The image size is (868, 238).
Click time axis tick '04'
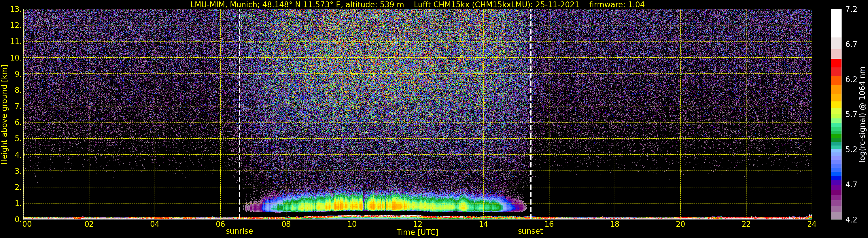point(155,224)
